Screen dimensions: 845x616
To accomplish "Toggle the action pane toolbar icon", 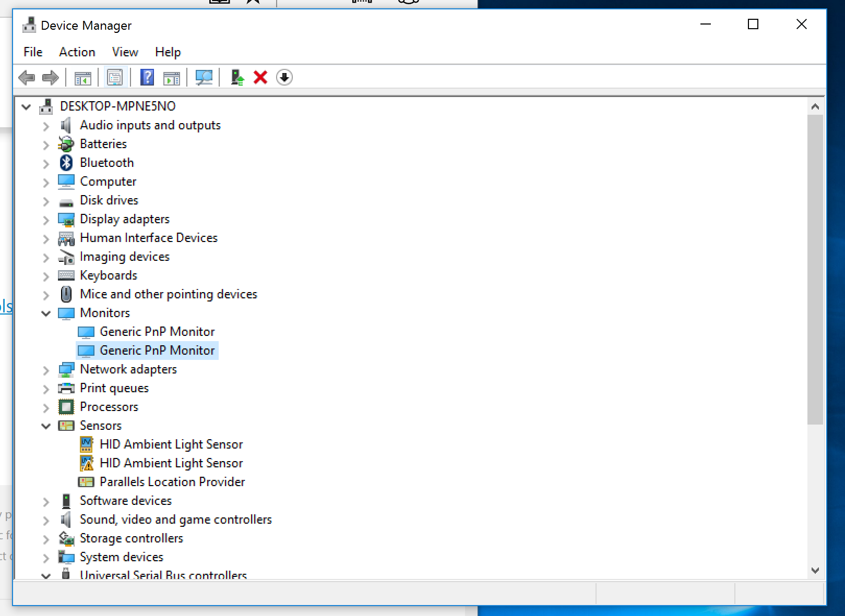I will point(172,78).
